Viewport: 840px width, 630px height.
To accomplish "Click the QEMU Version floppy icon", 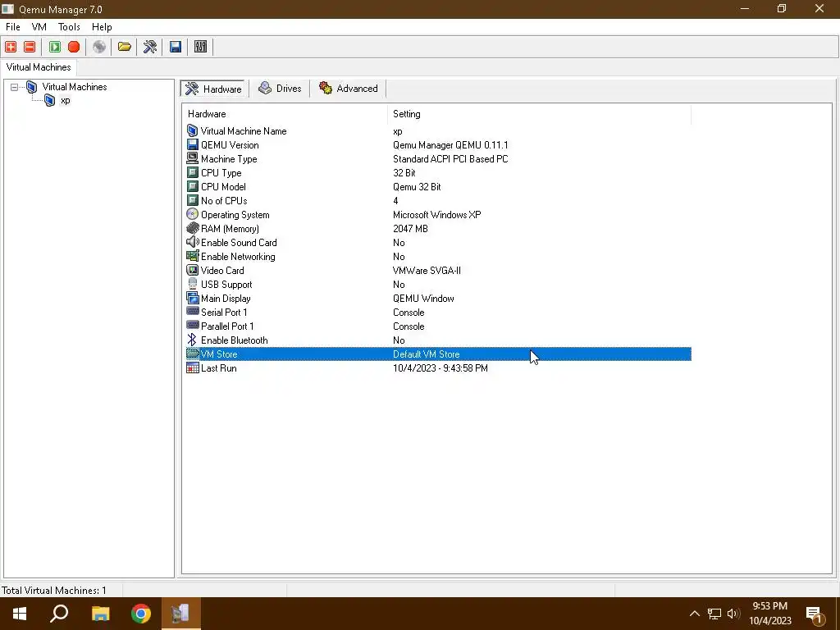I will (192, 144).
